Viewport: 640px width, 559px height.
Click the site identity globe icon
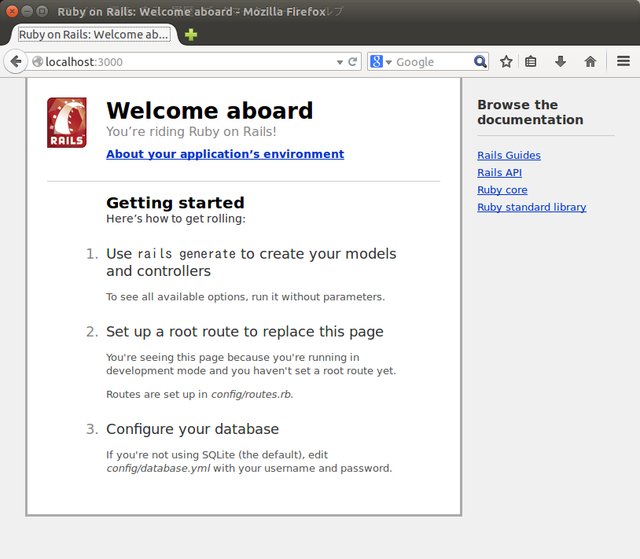pos(38,62)
